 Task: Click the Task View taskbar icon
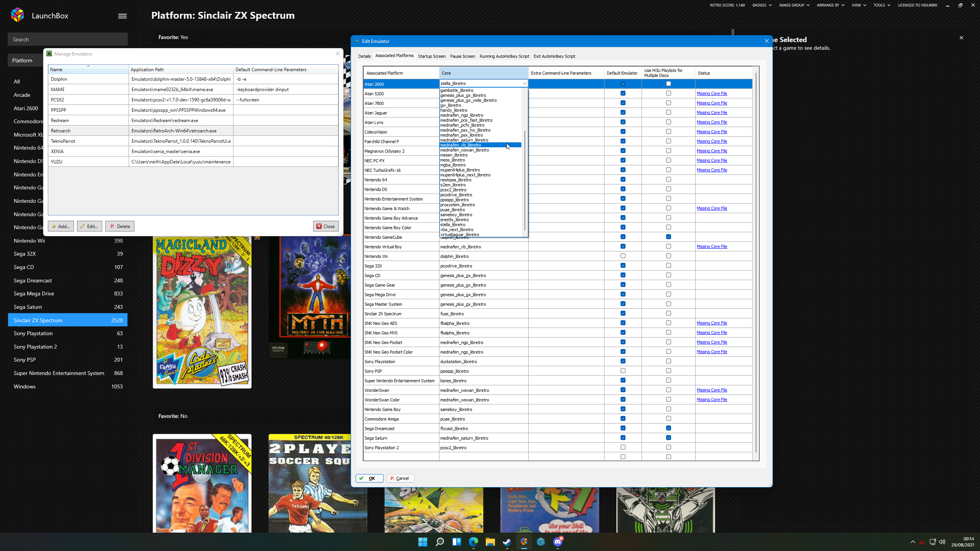[x=457, y=542]
